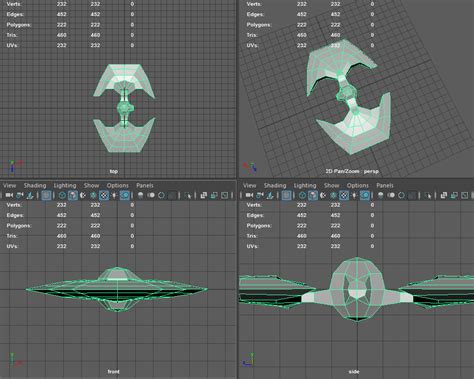This screenshot has height=379, width=474.
Task: Click Ambient Occlusion icon in front panel toolbar
Action: tap(140, 195)
